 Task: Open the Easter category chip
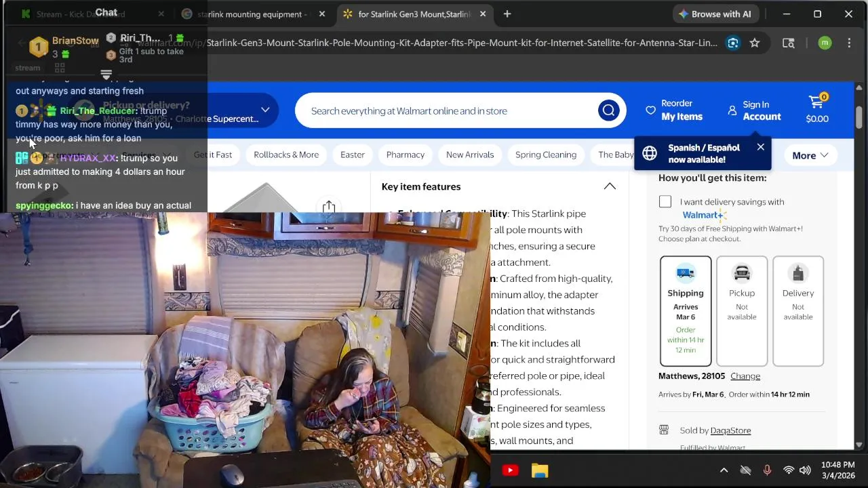click(353, 155)
